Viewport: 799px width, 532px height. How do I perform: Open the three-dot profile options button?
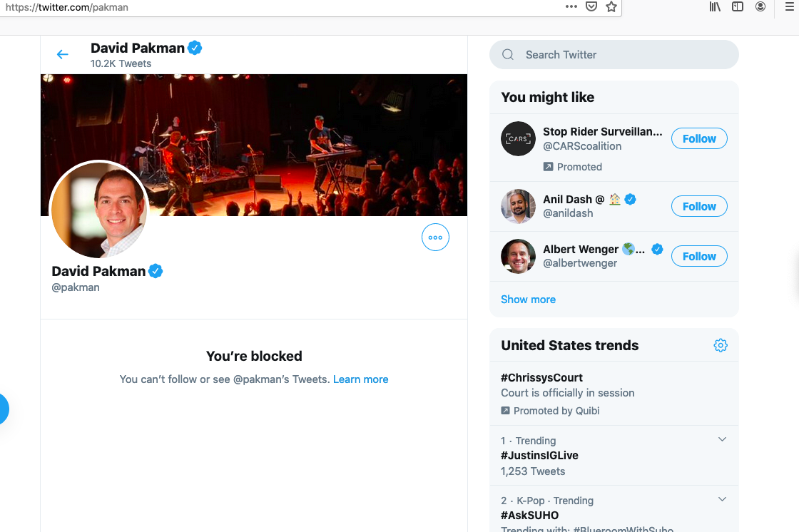435,237
